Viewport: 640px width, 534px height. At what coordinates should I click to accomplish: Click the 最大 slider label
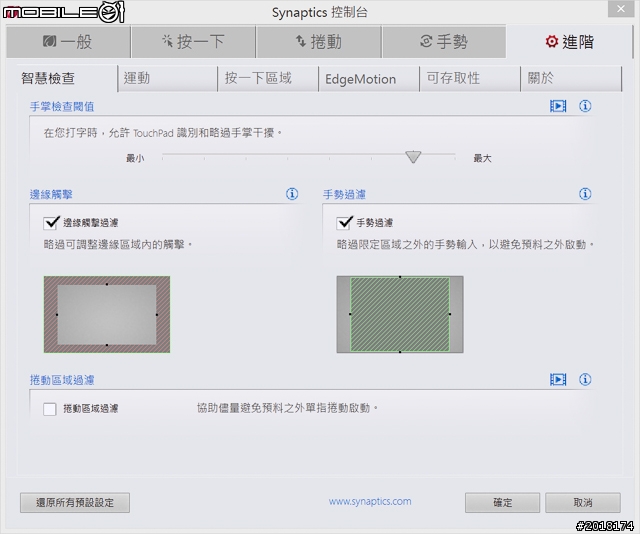pyautogui.click(x=482, y=158)
